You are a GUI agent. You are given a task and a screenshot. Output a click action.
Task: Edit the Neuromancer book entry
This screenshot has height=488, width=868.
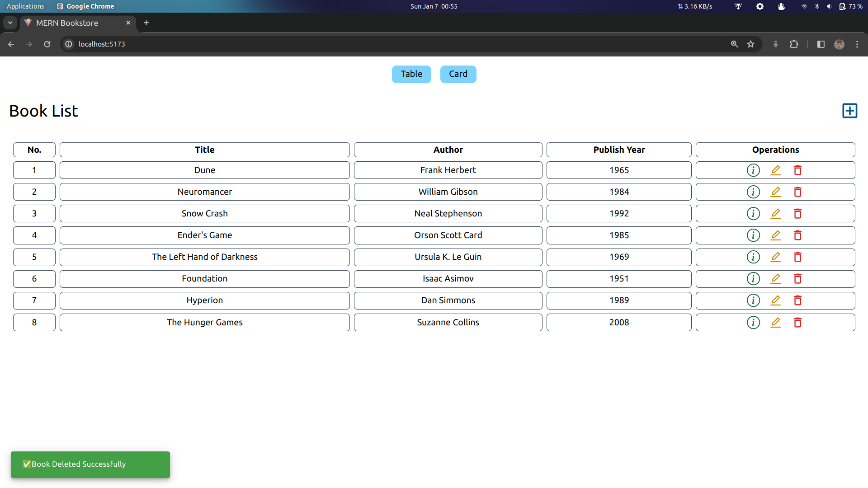coord(776,192)
